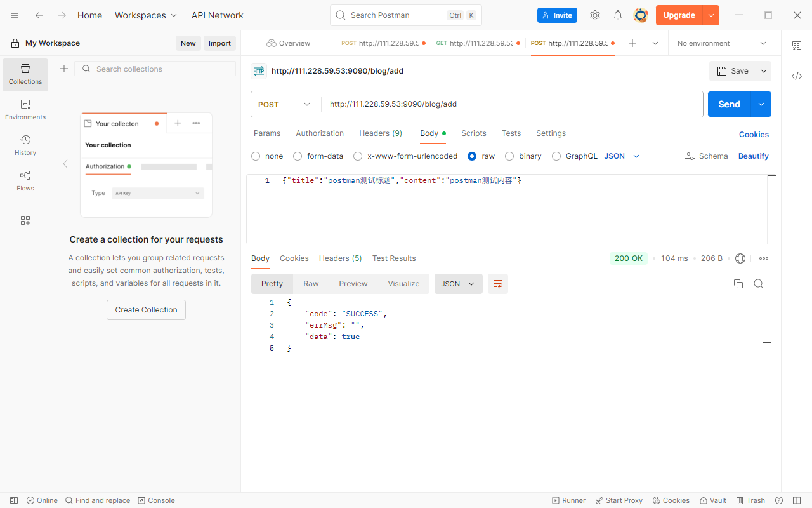Screen dimensions: 812x508
Task: Open the Workspaces dropdown
Action: pyautogui.click(x=146, y=15)
